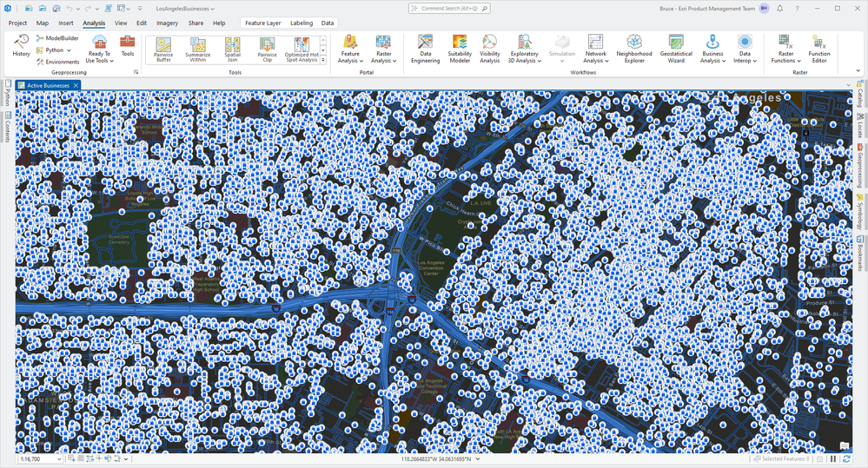This screenshot has width=868, height=468.
Task: Open the Symbology side pane
Action: click(859, 212)
